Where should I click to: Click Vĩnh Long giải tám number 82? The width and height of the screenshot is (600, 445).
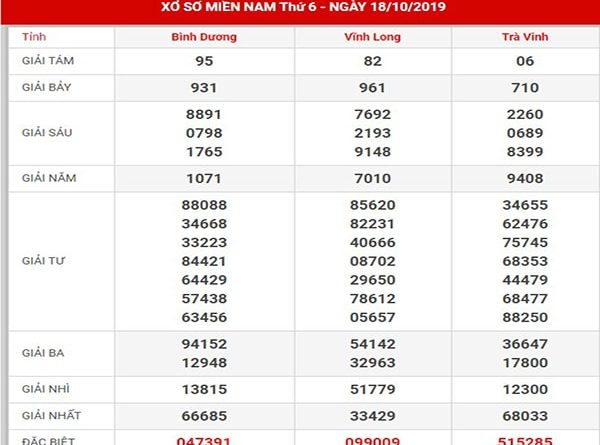(x=372, y=61)
